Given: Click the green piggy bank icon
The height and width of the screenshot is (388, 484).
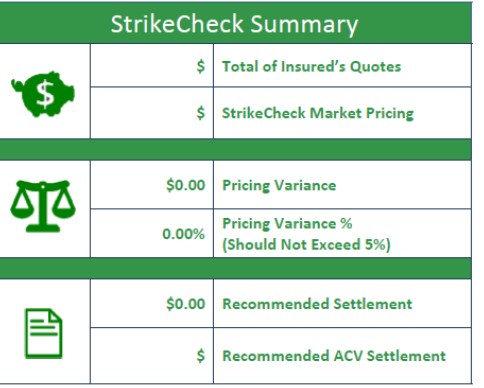Looking at the screenshot, I should [43, 94].
